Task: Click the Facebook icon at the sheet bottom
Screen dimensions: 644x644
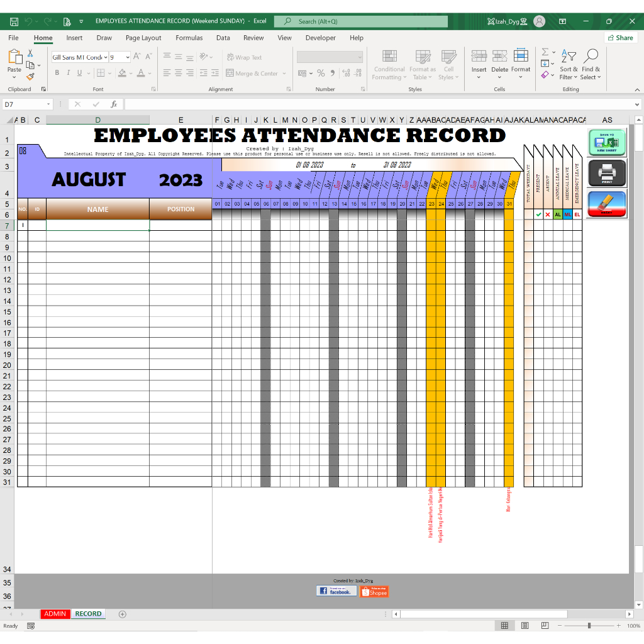Action: [x=336, y=591]
